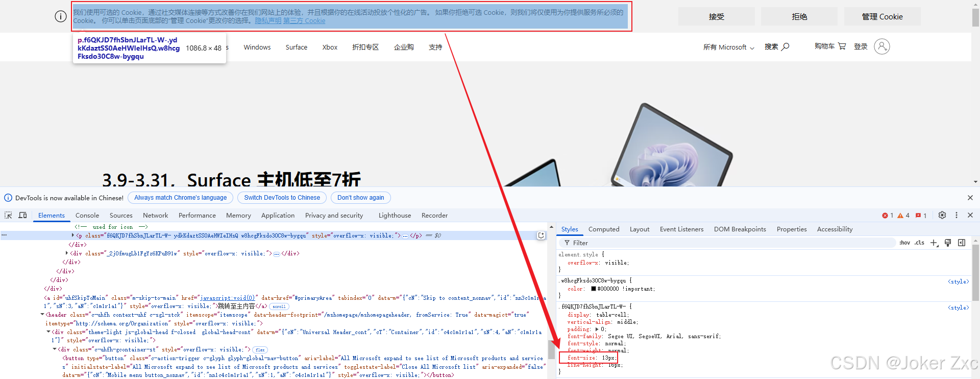Toggle the computed styles sidebar icon
980x379 pixels.
962,243
